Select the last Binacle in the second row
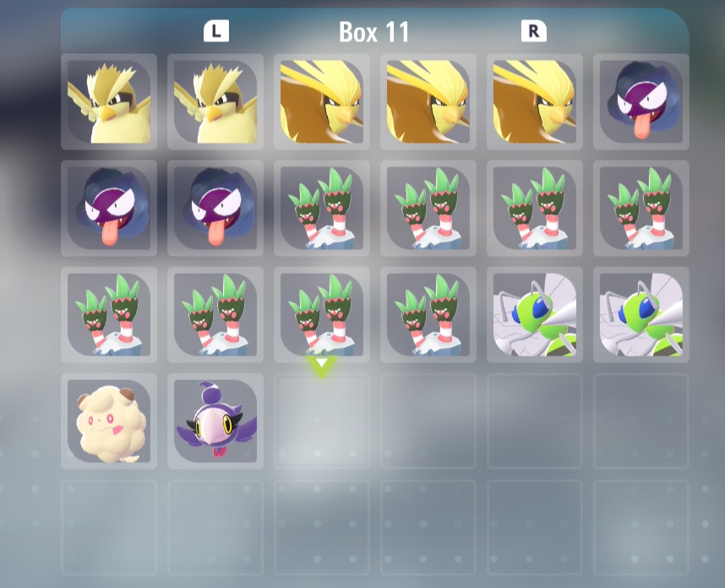725x588 pixels. [641, 208]
